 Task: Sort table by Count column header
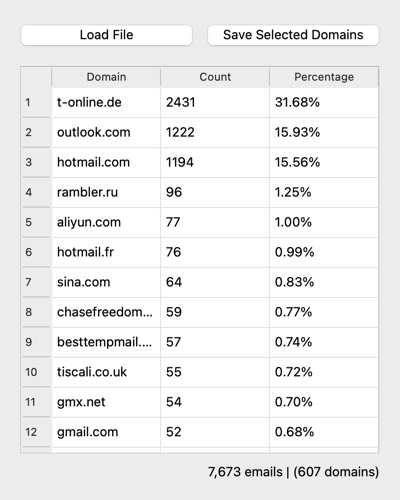click(215, 77)
